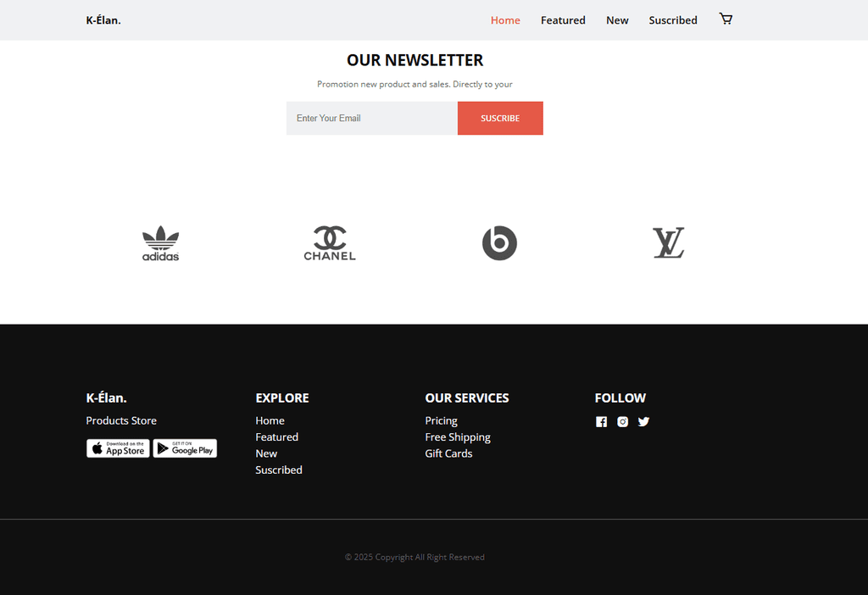
Task: Open the Google Play download badge
Action: pos(185,448)
